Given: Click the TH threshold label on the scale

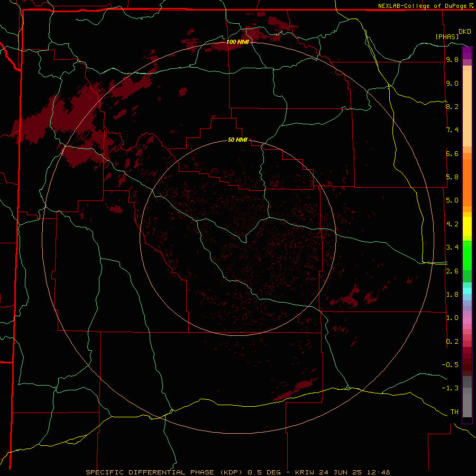Looking at the screenshot, I should click(x=454, y=412).
